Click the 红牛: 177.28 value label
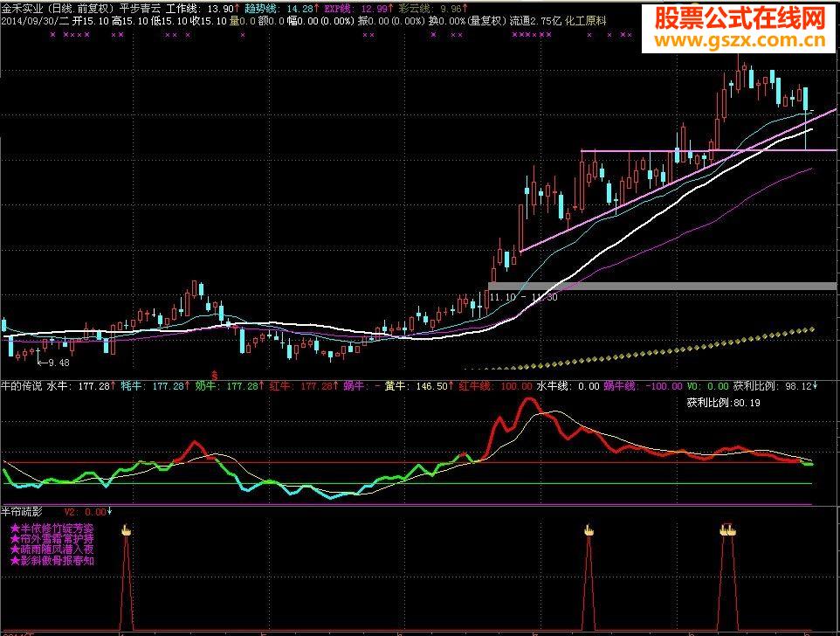840x636 pixels. [x=303, y=386]
